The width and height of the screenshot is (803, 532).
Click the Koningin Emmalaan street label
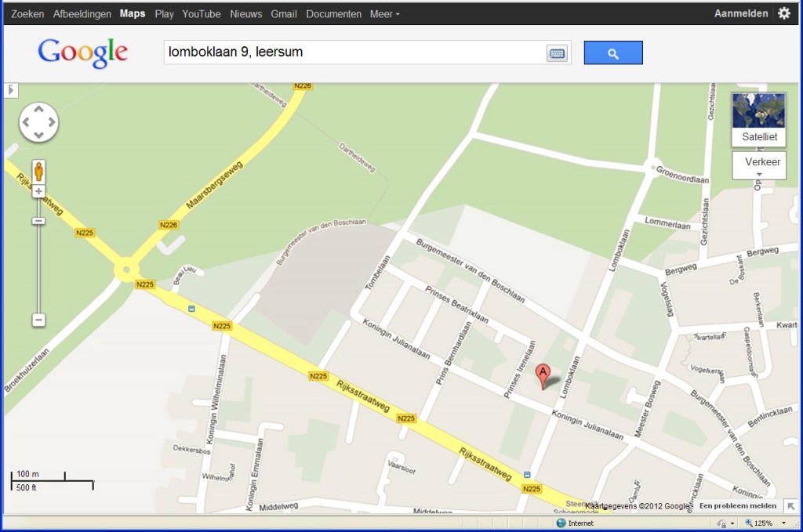[x=254, y=474]
